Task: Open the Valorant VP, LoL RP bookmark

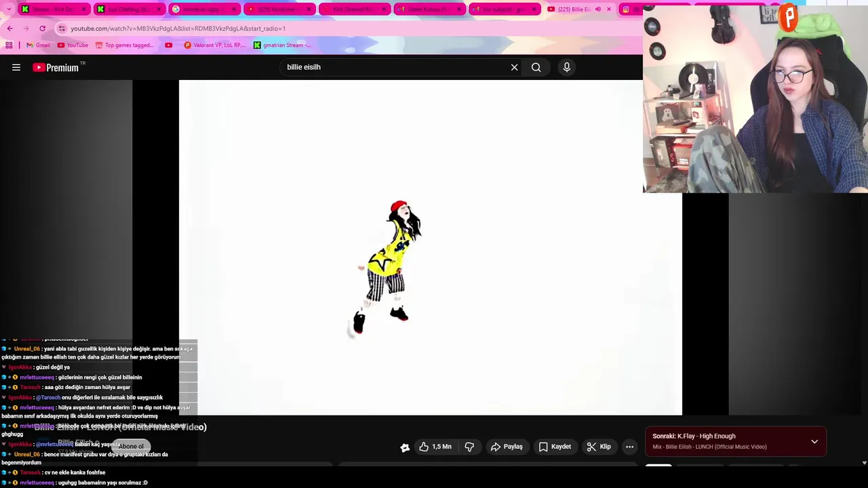Action: click(x=214, y=45)
